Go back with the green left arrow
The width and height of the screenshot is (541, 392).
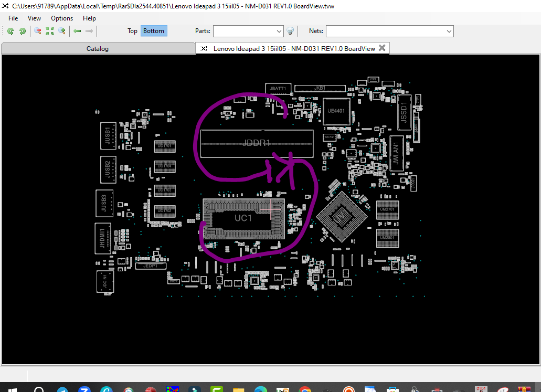point(77,31)
